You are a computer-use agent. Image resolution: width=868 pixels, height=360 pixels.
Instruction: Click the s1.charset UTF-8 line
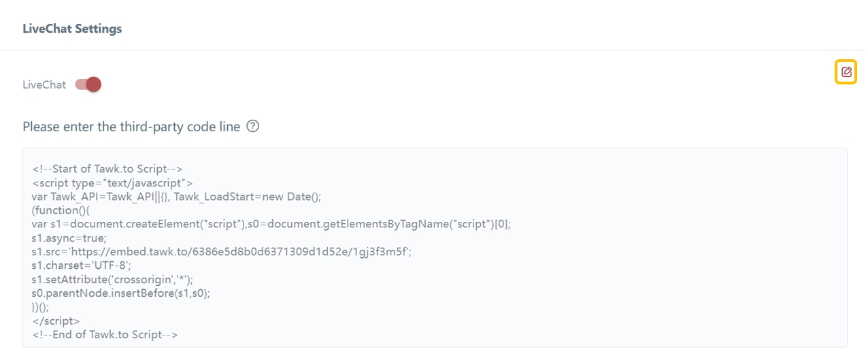click(x=81, y=265)
